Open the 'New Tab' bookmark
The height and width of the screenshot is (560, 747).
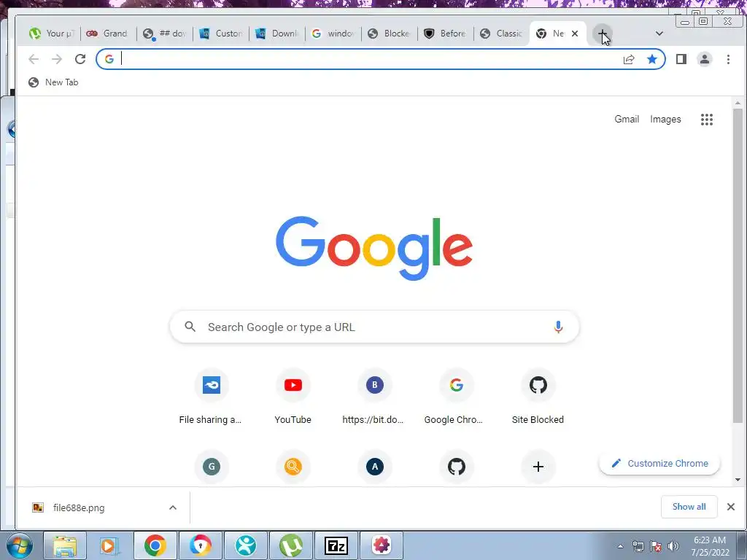pos(53,82)
